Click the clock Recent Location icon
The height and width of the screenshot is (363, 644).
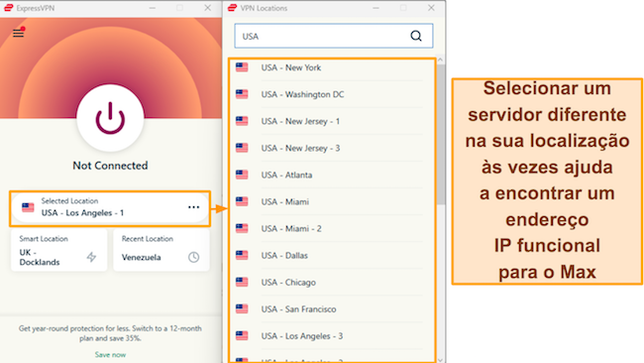193,257
